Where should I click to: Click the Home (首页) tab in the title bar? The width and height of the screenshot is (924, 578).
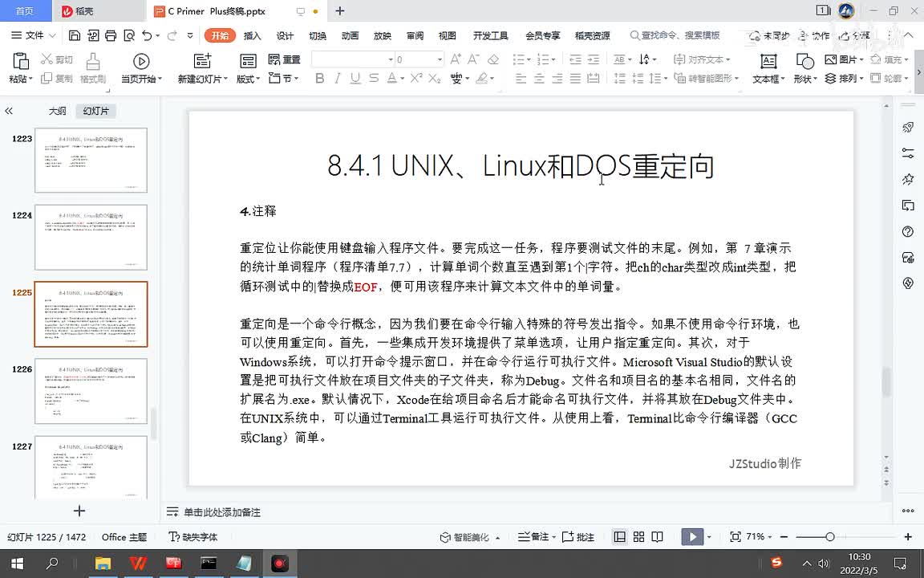(x=24, y=10)
